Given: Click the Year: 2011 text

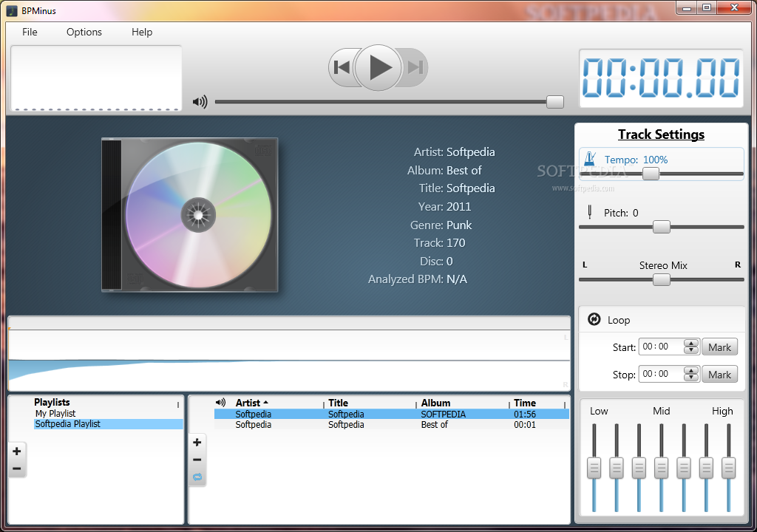Looking at the screenshot, I should (444, 207).
